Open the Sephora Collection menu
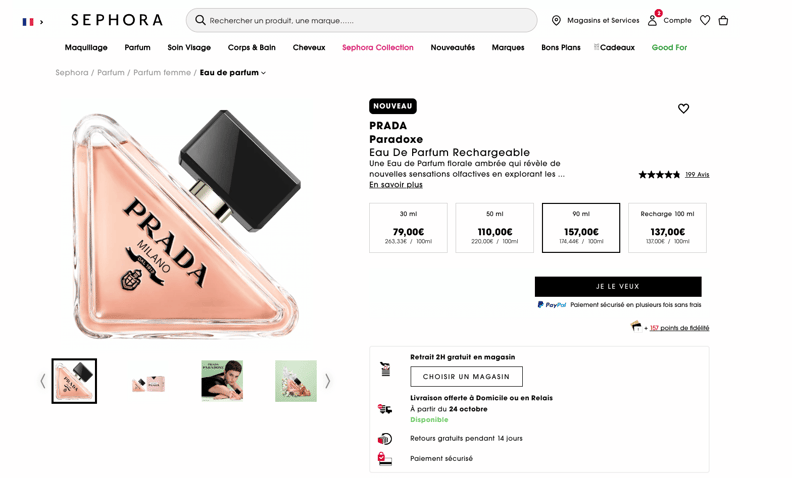This screenshot has height=478, width=792. coord(377,47)
